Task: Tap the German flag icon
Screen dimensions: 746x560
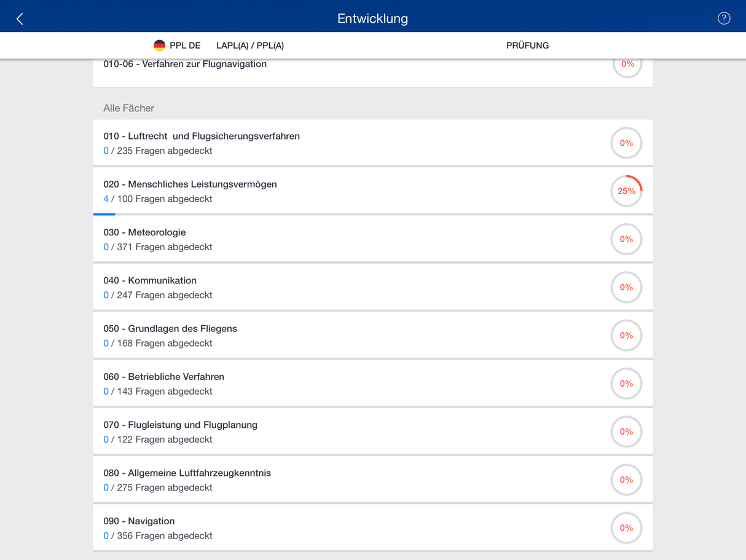Action: [x=159, y=45]
